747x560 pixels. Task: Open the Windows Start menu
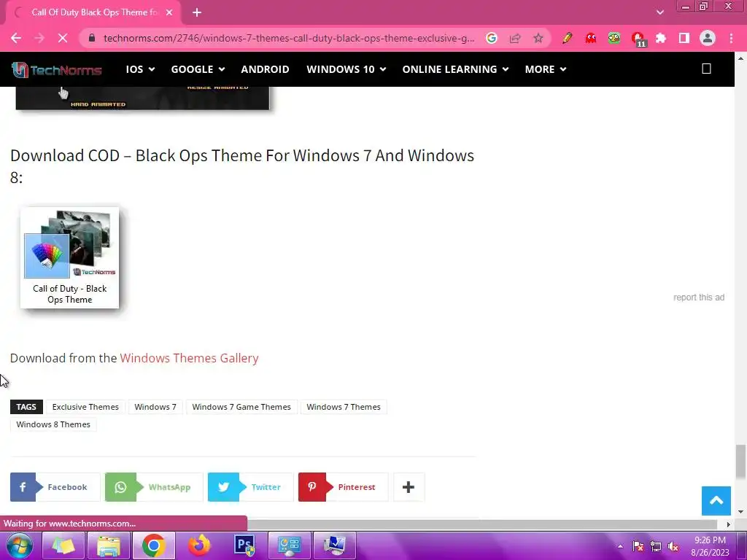pos(19,545)
